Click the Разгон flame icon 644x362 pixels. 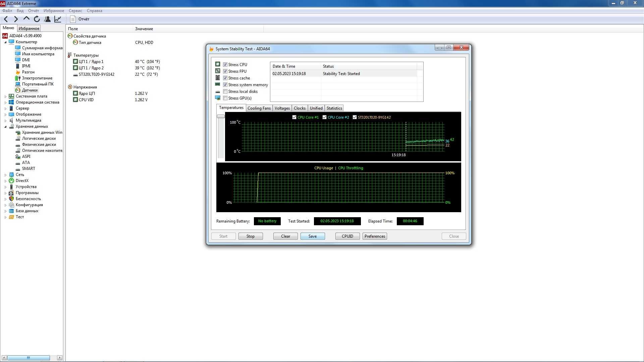[18, 72]
